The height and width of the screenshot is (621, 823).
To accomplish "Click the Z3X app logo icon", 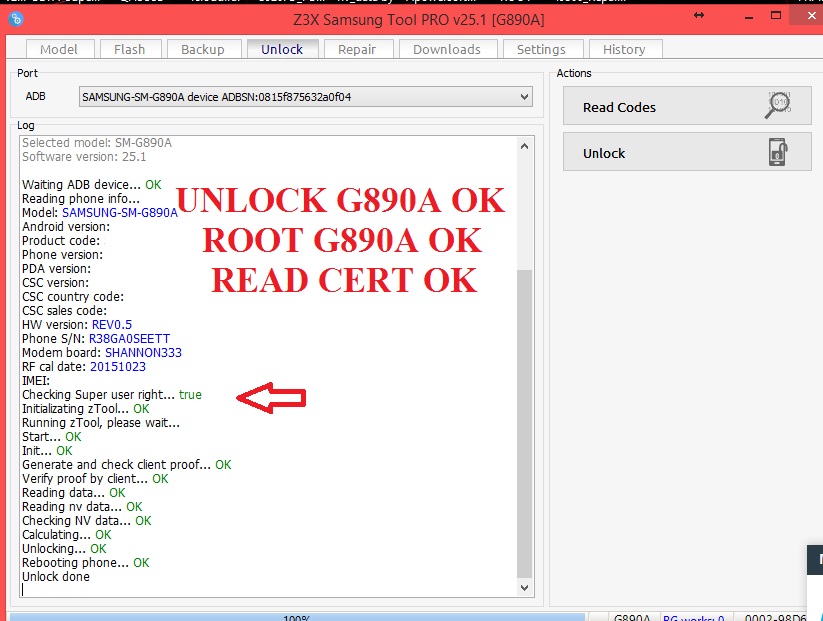I will click(x=16, y=19).
